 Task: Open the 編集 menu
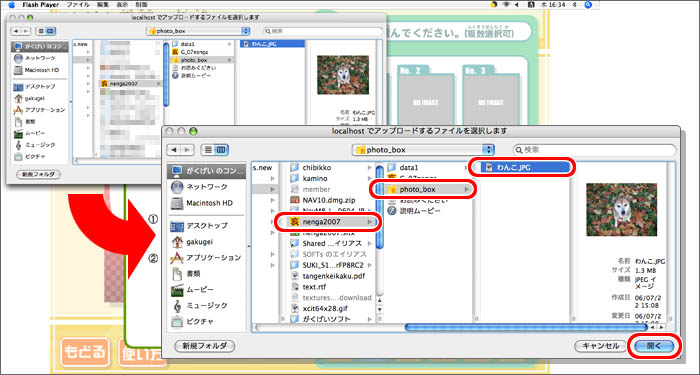click(103, 4)
